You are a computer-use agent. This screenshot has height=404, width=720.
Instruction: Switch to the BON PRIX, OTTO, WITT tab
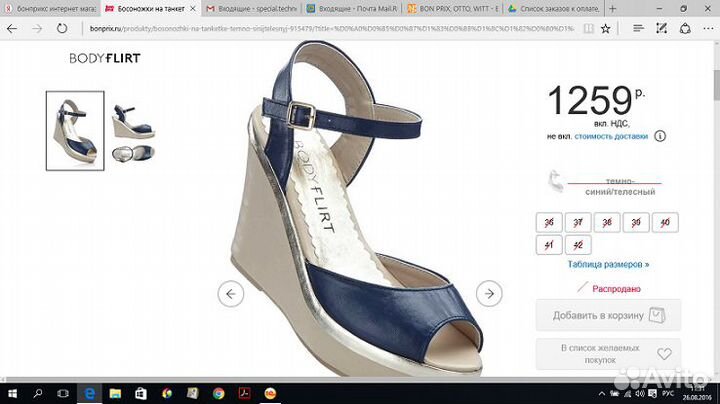pyautogui.click(x=453, y=8)
